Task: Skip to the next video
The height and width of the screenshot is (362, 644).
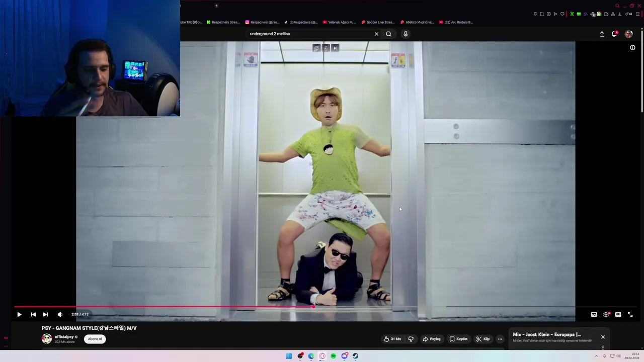Action: [x=45, y=314]
